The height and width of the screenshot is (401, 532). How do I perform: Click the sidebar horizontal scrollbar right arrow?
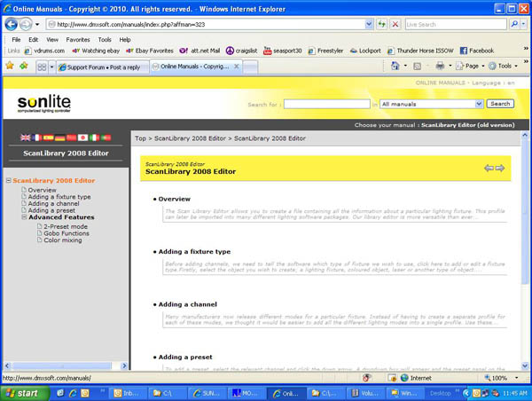point(124,366)
